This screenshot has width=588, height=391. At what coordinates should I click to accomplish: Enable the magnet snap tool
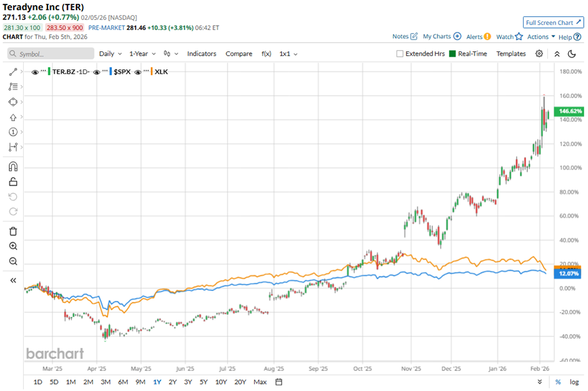pos(13,166)
